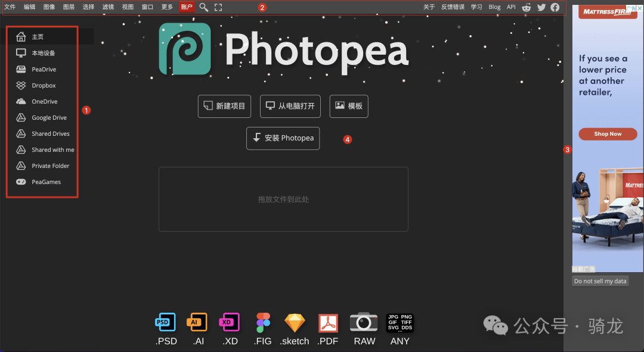
Task: Click the 拖放文件到此处 drop area
Action: (283, 200)
